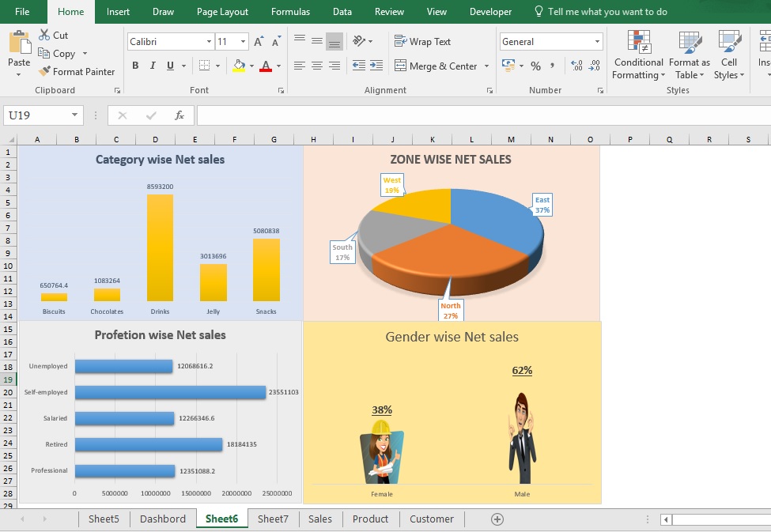Select column D header
Image resolution: width=771 pixels, height=532 pixels.
click(155, 140)
